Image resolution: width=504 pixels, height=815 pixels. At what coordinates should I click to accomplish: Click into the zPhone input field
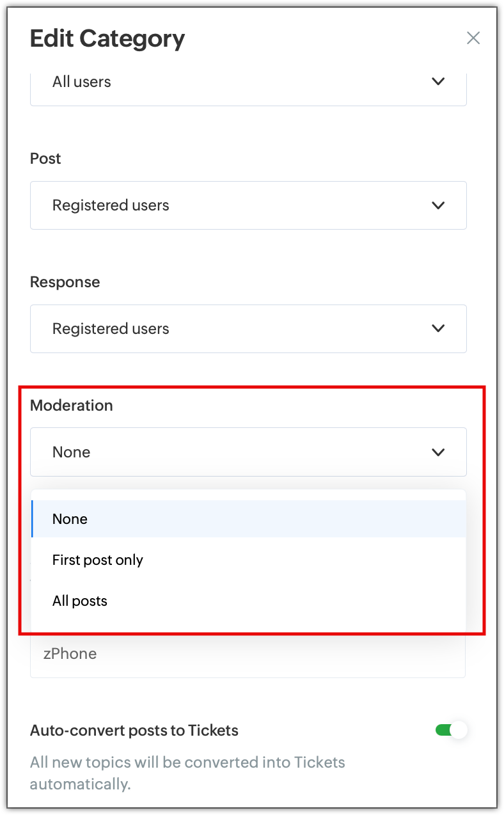pos(248,654)
